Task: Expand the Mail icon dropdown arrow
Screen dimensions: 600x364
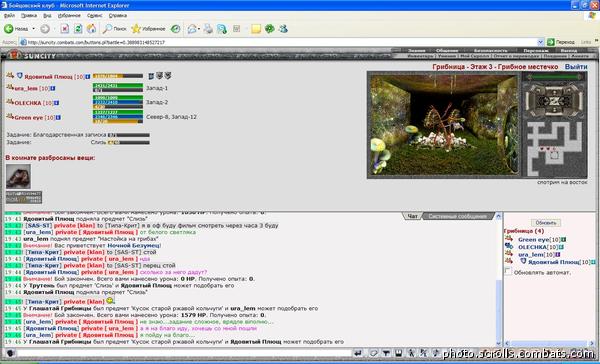Action: tap(199, 29)
